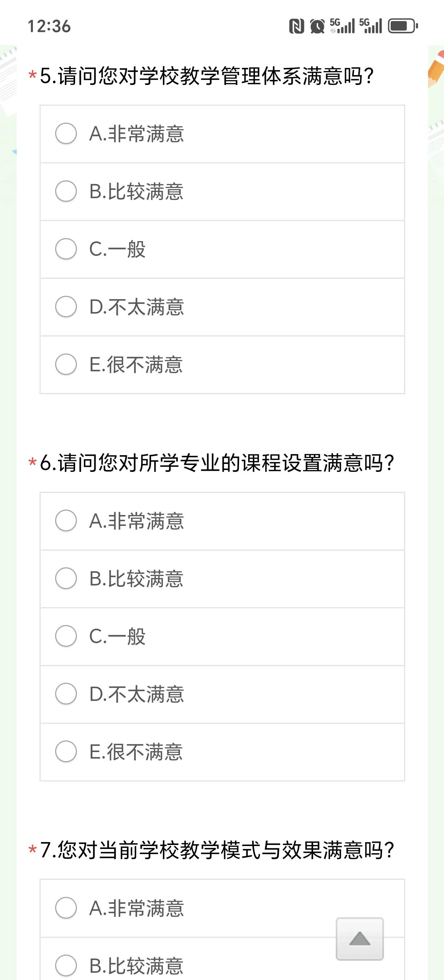Image resolution: width=444 pixels, height=980 pixels.
Task: Choose E.很不满意 under question 5
Action: (x=222, y=365)
